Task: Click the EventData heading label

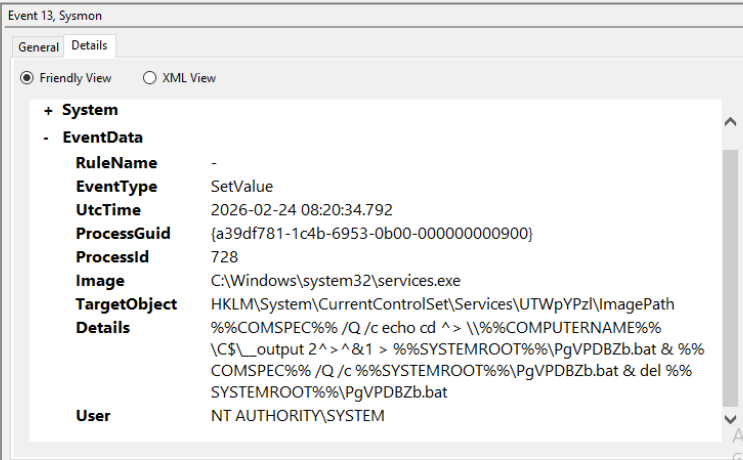Action: point(102,138)
